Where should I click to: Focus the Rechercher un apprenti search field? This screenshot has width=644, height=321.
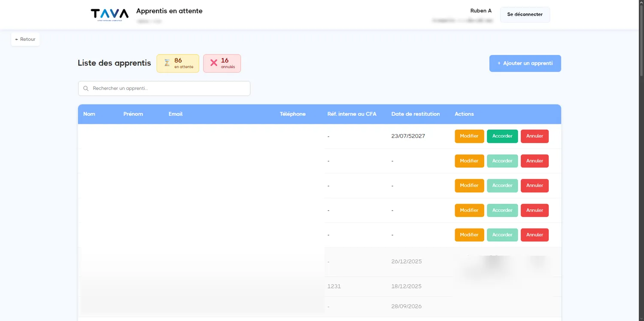[x=164, y=89]
